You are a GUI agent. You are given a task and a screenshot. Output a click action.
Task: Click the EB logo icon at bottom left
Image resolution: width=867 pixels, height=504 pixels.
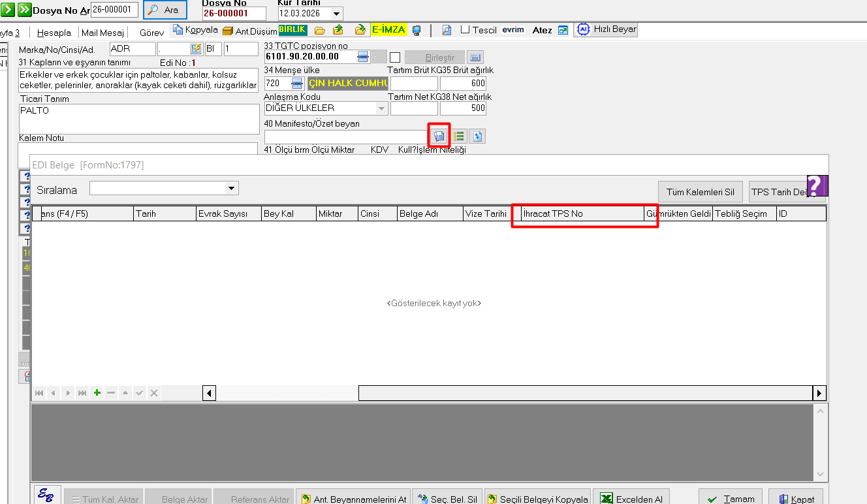[47, 496]
